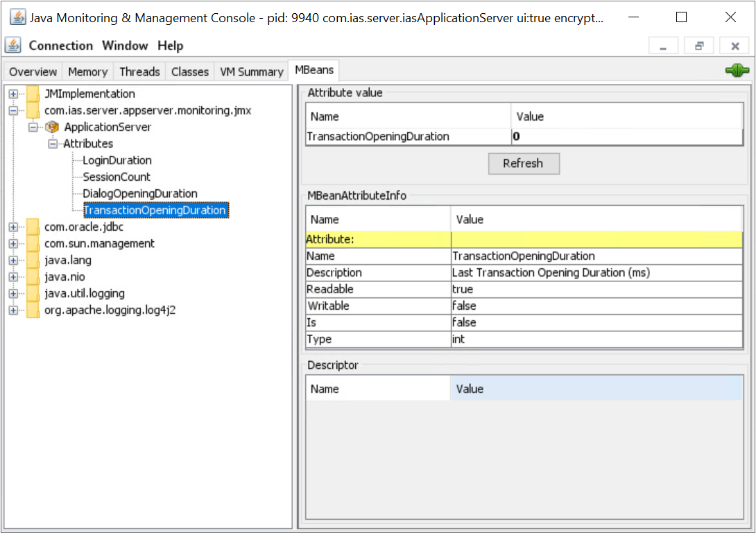Click the Is row label
The width and height of the screenshot is (756, 533).
click(x=311, y=322)
